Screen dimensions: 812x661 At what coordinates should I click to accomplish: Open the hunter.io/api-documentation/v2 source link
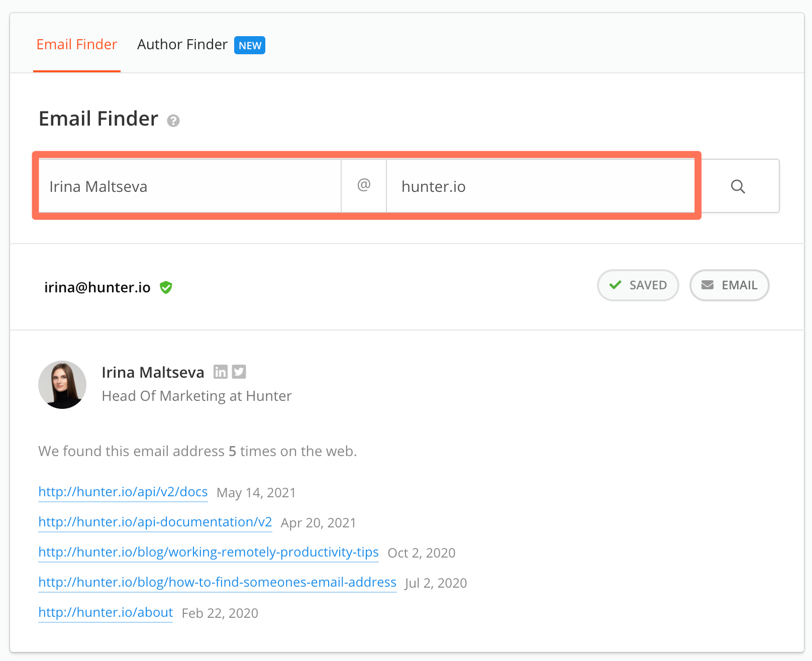tap(155, 522)
